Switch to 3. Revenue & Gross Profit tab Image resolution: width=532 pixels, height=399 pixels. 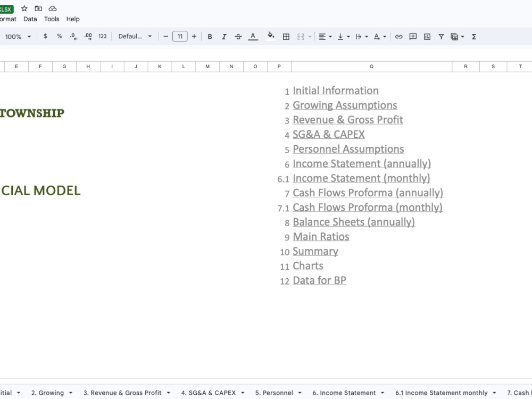[122, 393]
